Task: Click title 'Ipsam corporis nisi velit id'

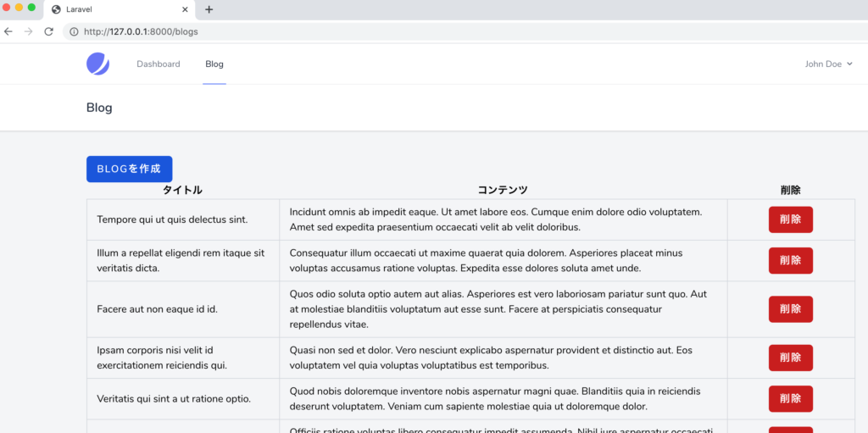Action: pos(162,358)
